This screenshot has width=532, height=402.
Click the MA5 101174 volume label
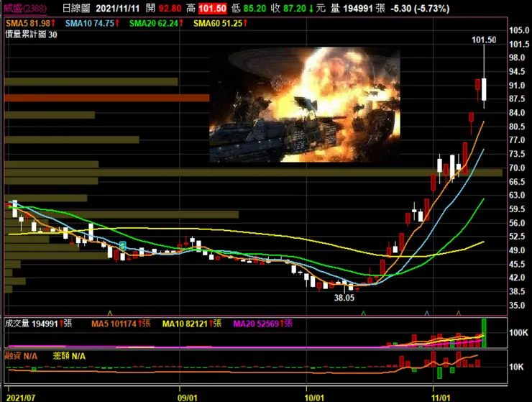click(121, 324)
